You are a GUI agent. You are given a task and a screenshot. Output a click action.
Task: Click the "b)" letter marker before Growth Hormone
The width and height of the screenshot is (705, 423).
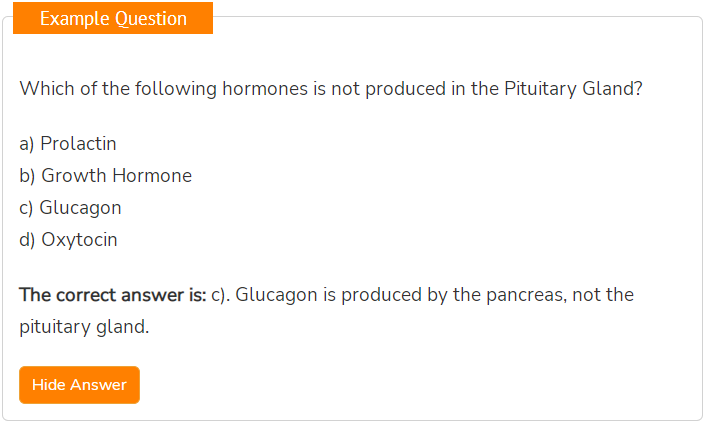[x=27, y=176]
